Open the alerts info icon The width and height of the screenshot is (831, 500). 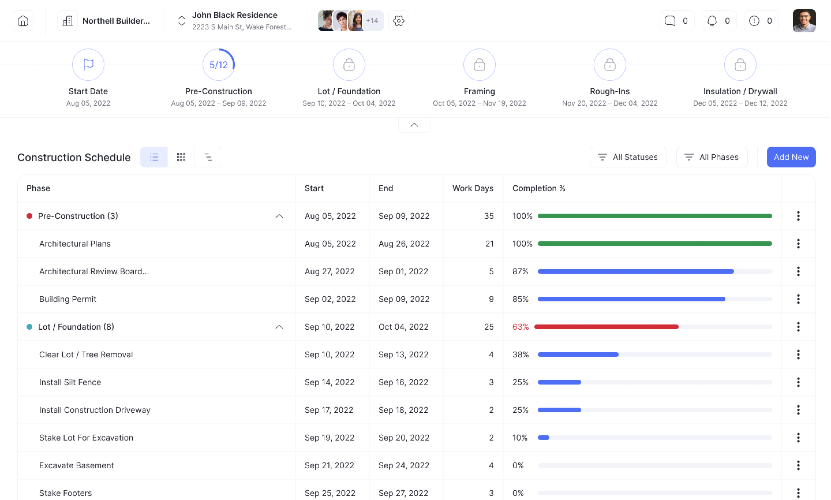754,21
